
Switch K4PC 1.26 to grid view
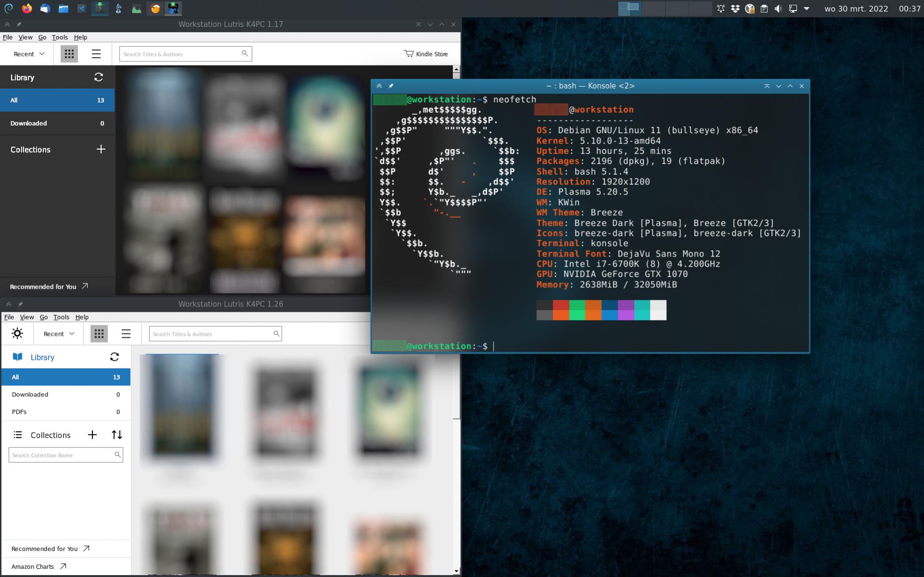[99, 333]
